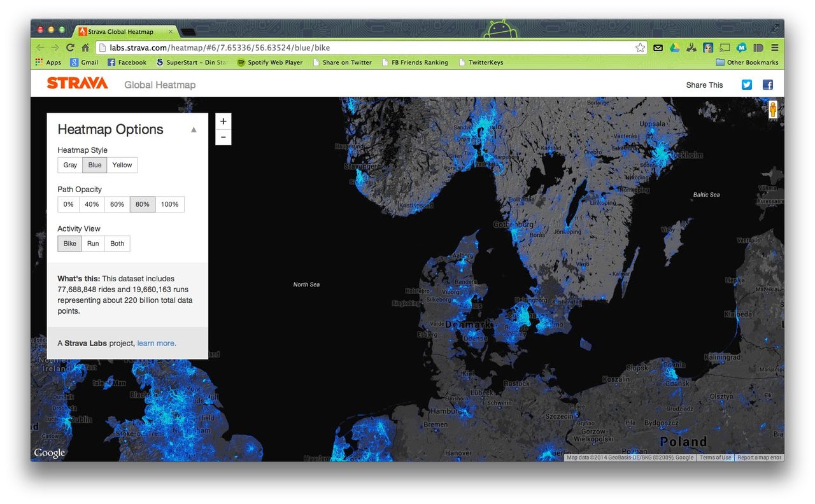This screenshot has height=504, width=815.
Task: Open the Share on Twitter bookmark
Action: pyautogui.click(x=342, y=62)
